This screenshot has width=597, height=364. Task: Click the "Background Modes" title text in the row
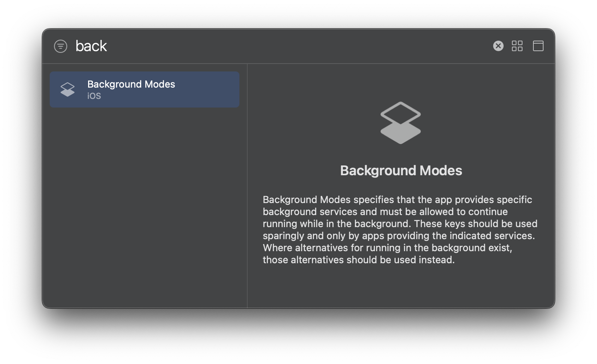point(131,84)
